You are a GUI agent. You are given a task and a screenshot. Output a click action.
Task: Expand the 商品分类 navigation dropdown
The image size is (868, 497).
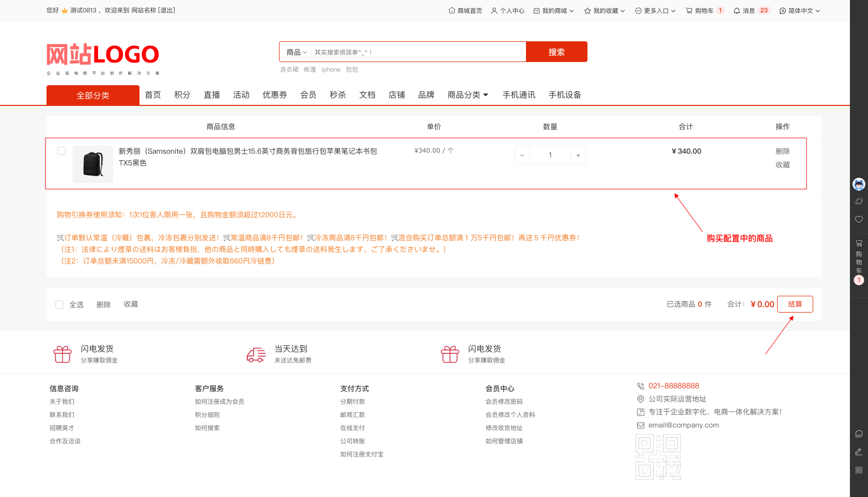tap(468, 95)
